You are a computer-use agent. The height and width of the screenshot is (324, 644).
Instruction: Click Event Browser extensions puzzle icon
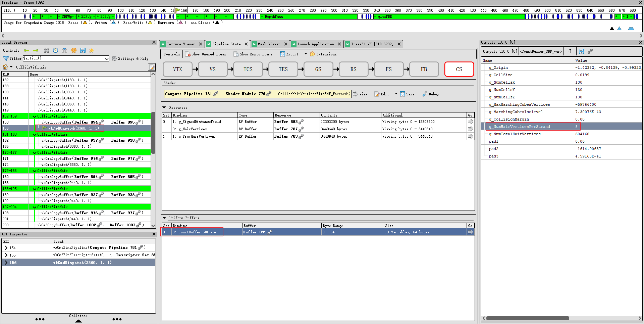(x=92, y=50)
